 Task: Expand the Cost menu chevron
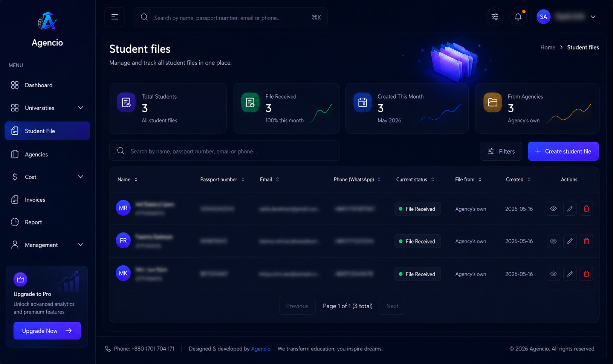[x=80, y=177]
